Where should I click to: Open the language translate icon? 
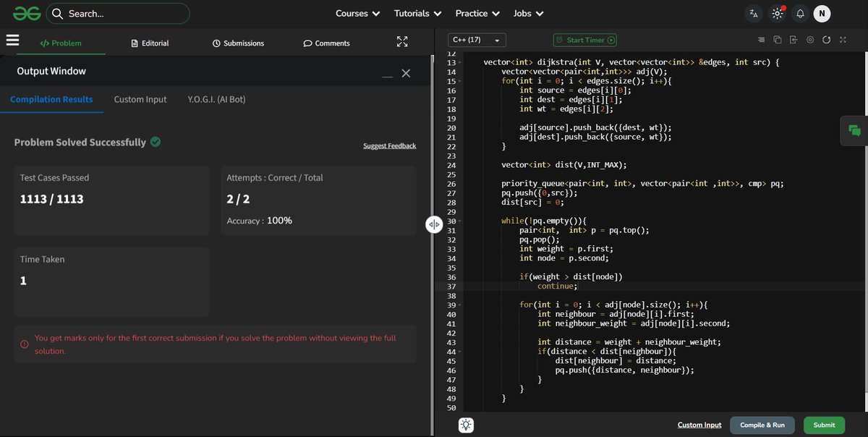754,13
